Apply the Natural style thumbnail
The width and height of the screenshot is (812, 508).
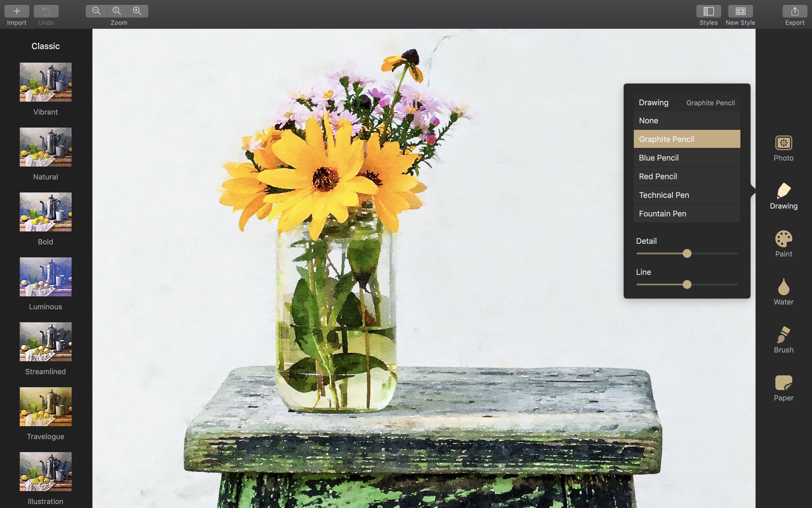point(46,147)
